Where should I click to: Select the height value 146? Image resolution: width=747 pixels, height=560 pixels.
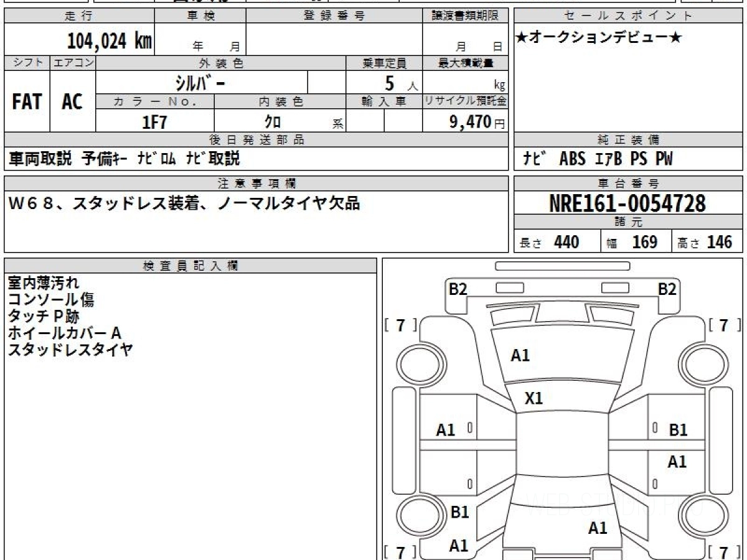(x=719, y=242)
